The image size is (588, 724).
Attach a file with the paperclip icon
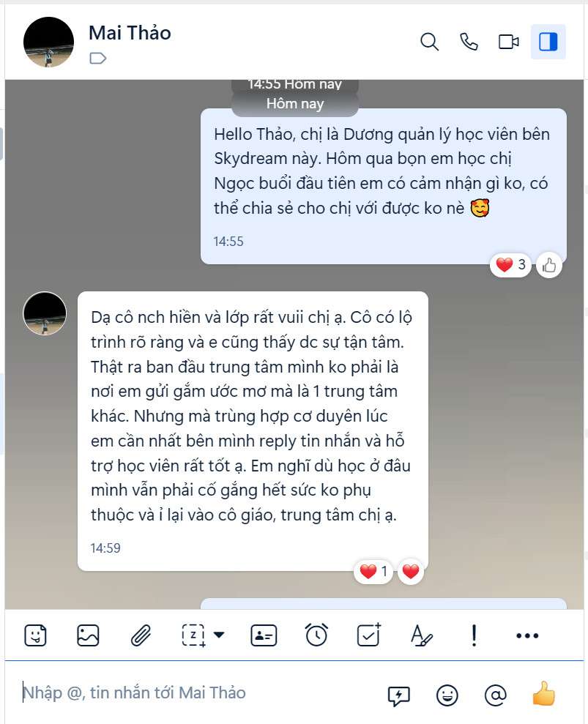[x=141, y=635]
